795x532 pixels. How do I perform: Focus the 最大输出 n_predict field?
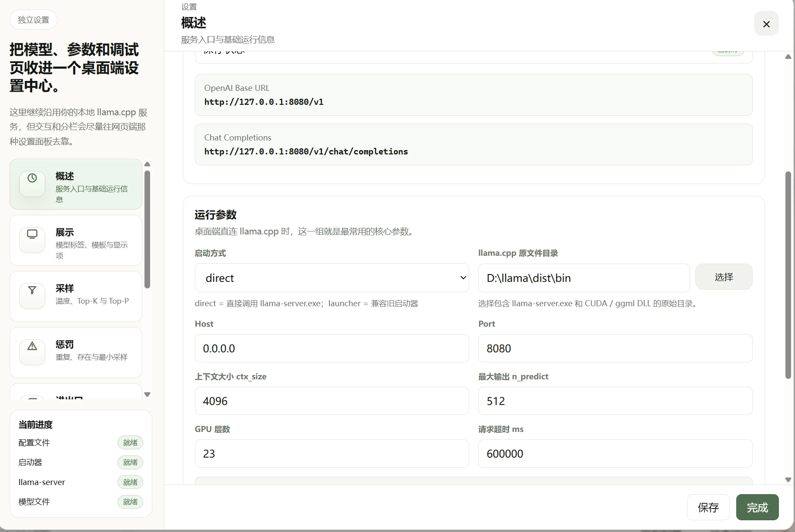pos(615,401)
